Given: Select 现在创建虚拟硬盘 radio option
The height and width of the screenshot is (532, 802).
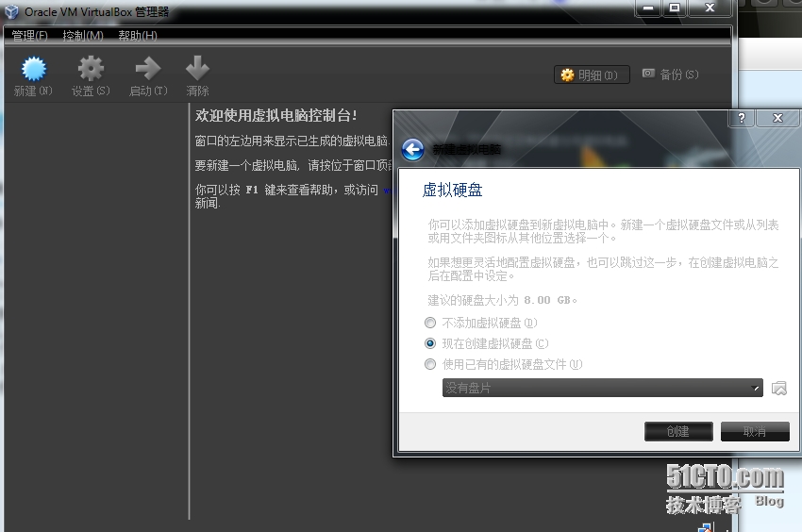Looking at the screenshot, I should coord(430,343).
